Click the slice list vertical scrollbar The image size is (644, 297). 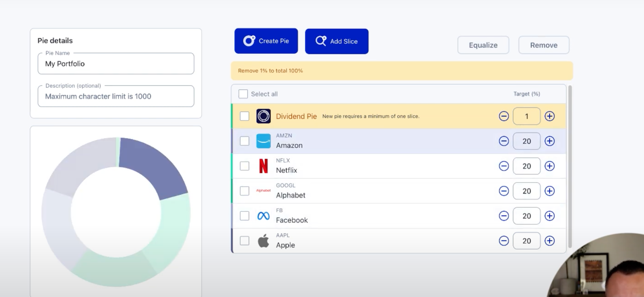tap(570, 167)
